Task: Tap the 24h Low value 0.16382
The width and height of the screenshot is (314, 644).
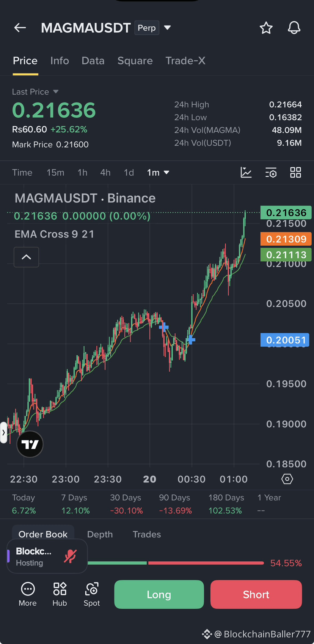Action: click(286, 117)
